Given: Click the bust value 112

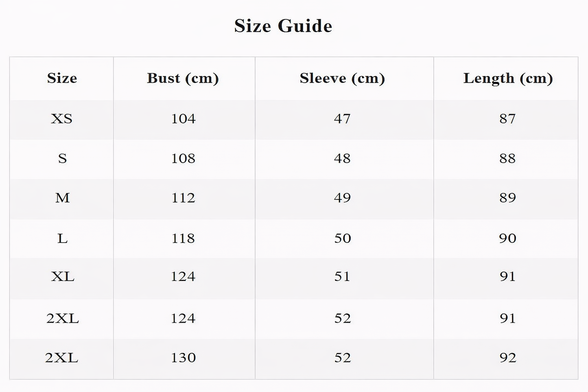Looking at the screenshot, I should click(183, 198).
